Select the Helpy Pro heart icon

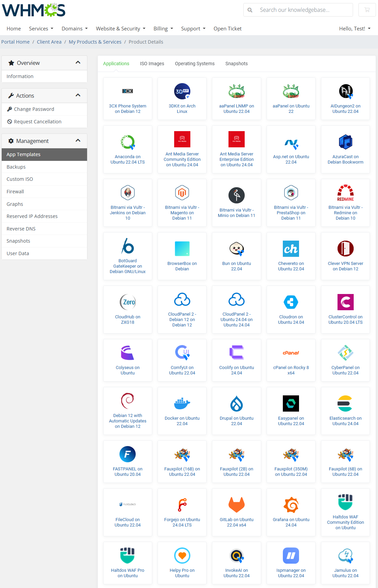(182, 556)
